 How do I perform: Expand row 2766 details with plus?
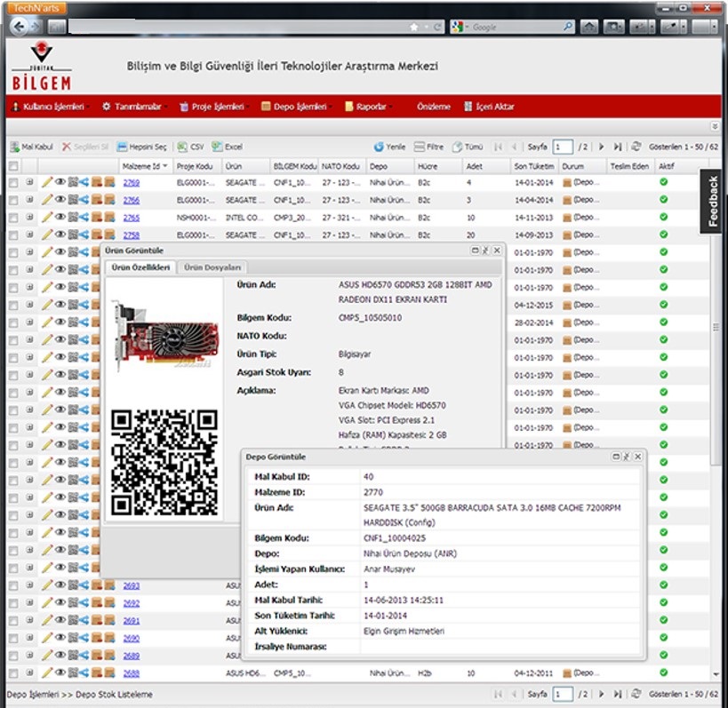(29, 200)
